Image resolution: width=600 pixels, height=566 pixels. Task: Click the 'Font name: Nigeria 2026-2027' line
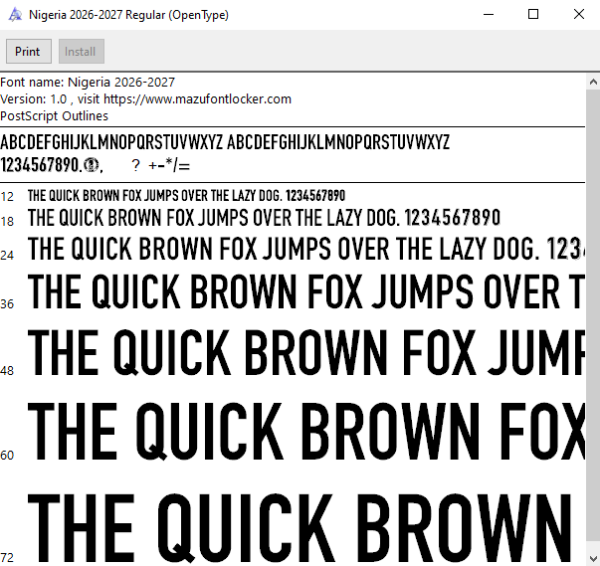[x=88, y=82]
